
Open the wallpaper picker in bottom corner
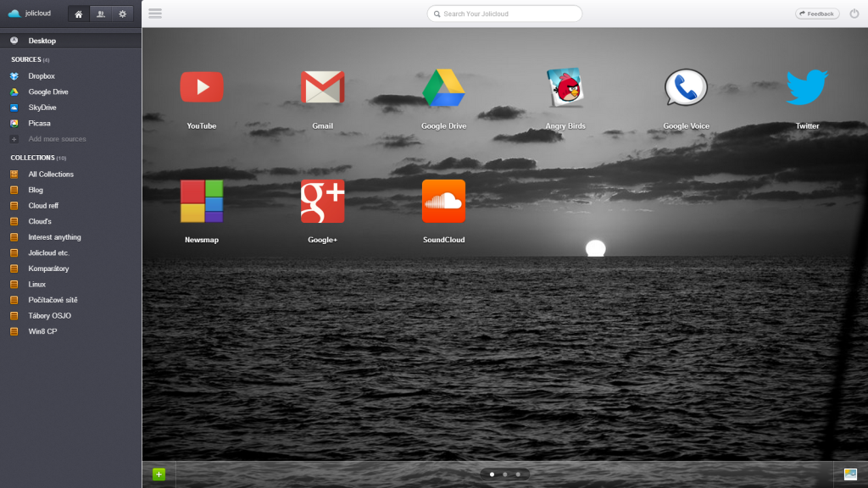tap(850, 474)
